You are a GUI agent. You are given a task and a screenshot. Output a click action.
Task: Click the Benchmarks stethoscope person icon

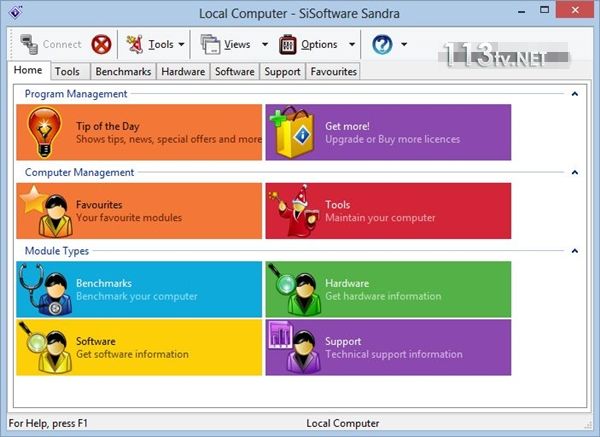pos(45,290)
